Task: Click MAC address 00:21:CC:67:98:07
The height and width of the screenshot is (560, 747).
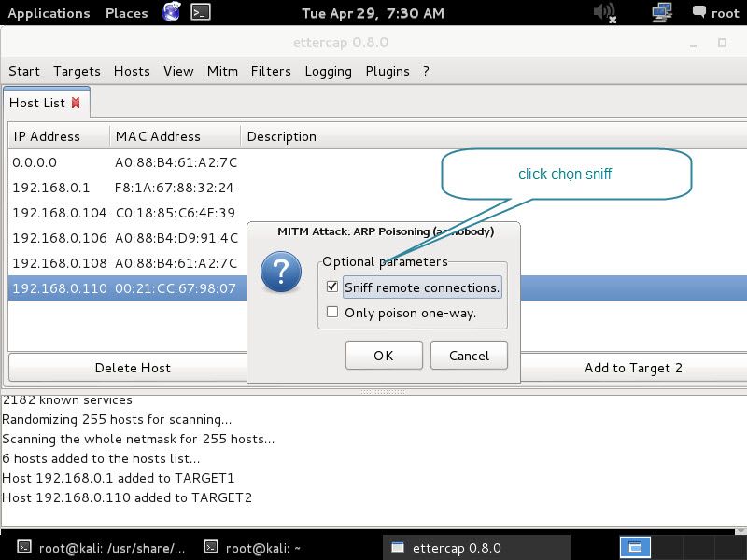Action: coord(175,288)
